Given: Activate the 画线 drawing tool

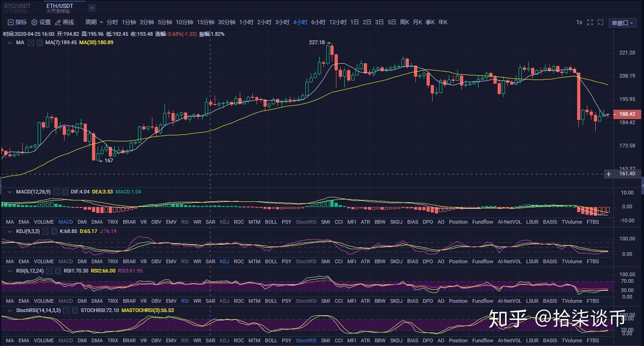Looking at the screenshot, I should click(x=64, y=22).
